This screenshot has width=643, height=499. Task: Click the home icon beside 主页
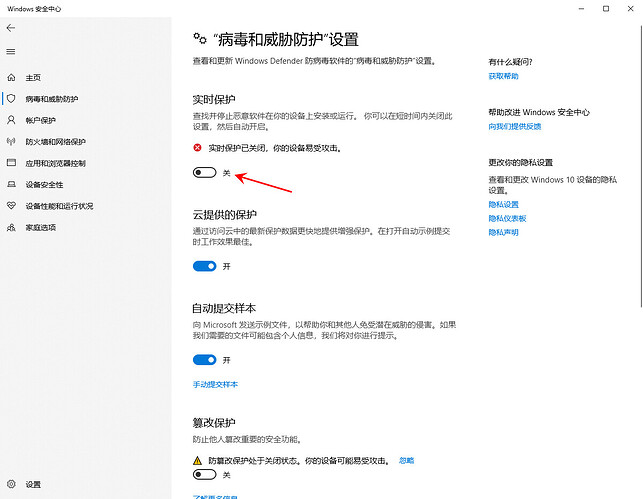pyautogui.click(x=11, y=77)
